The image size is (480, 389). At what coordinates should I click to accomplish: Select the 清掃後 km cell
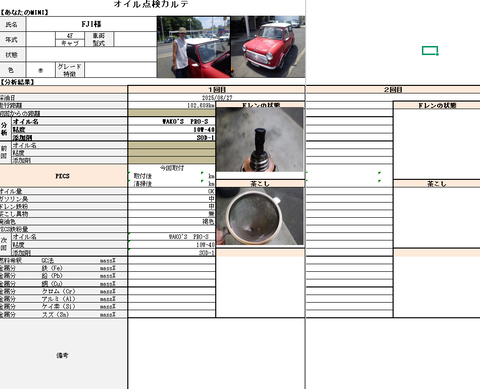click(x=172, y=183)
